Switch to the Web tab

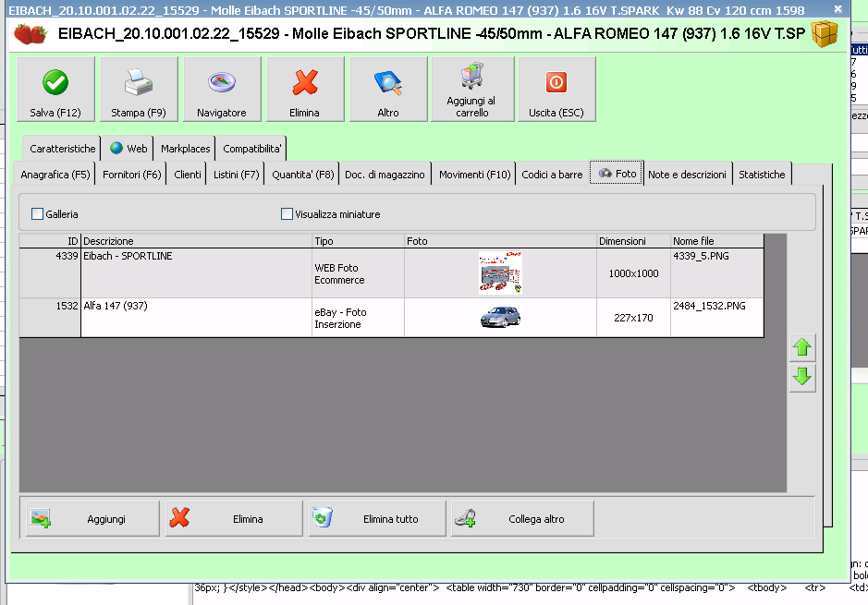click(128, 148)
